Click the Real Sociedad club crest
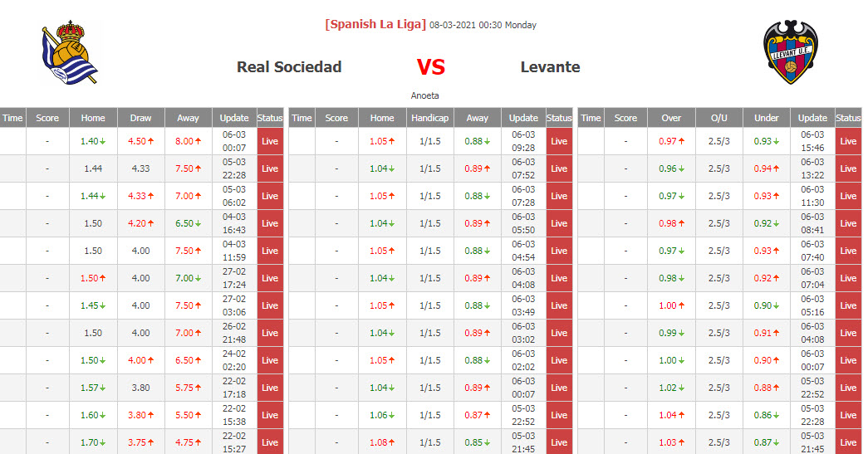The image size is (868, 454). [x=70, y=54]
